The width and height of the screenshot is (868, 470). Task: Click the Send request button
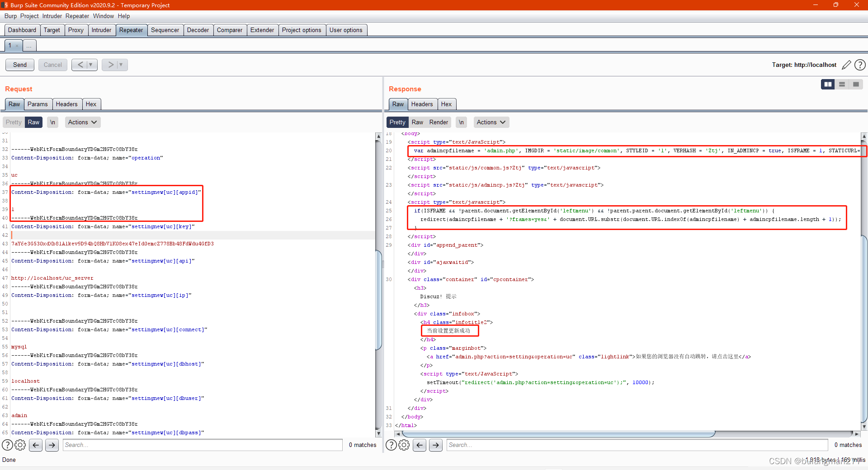coord(20,65)
